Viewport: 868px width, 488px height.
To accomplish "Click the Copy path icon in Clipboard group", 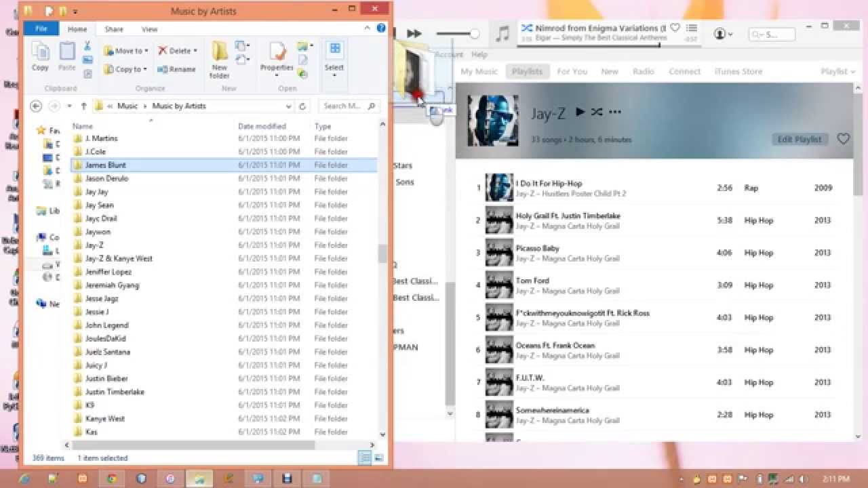I will (87, 60).
